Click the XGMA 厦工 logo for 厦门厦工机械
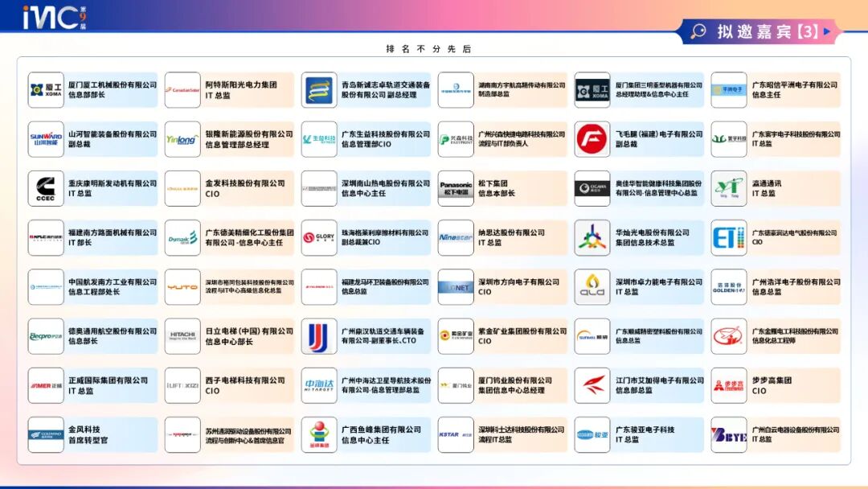Viewport: 868px width, 489px height. 46,90
